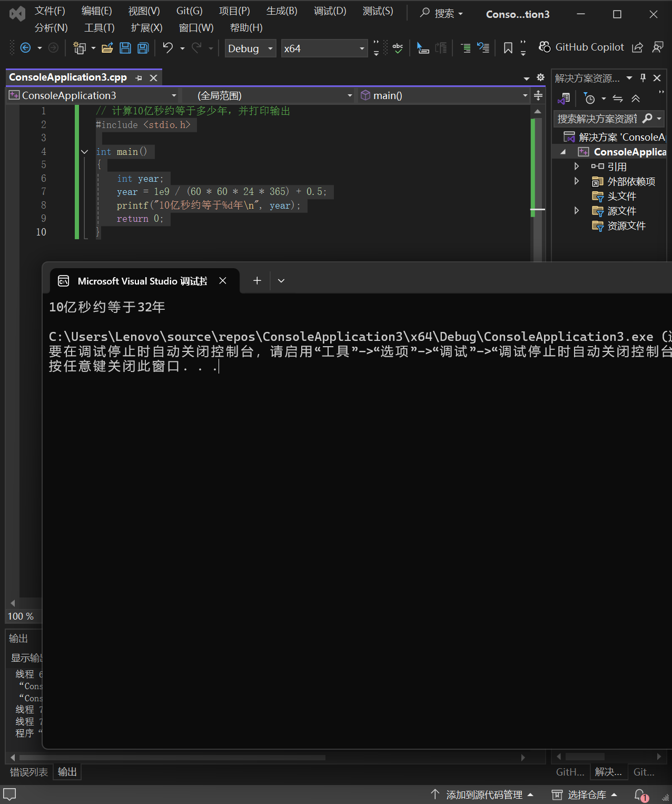Image resolution: width=672 pixels, height=804 pixels.
Task: Click the save all icon
Action: coord(143,48)
